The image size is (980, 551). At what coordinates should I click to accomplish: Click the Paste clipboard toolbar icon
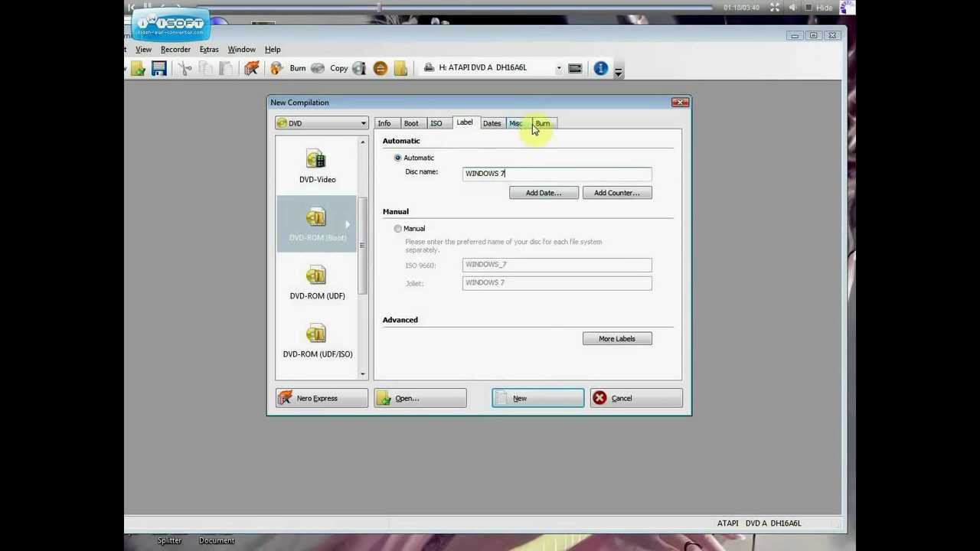[x=225, y=68]
